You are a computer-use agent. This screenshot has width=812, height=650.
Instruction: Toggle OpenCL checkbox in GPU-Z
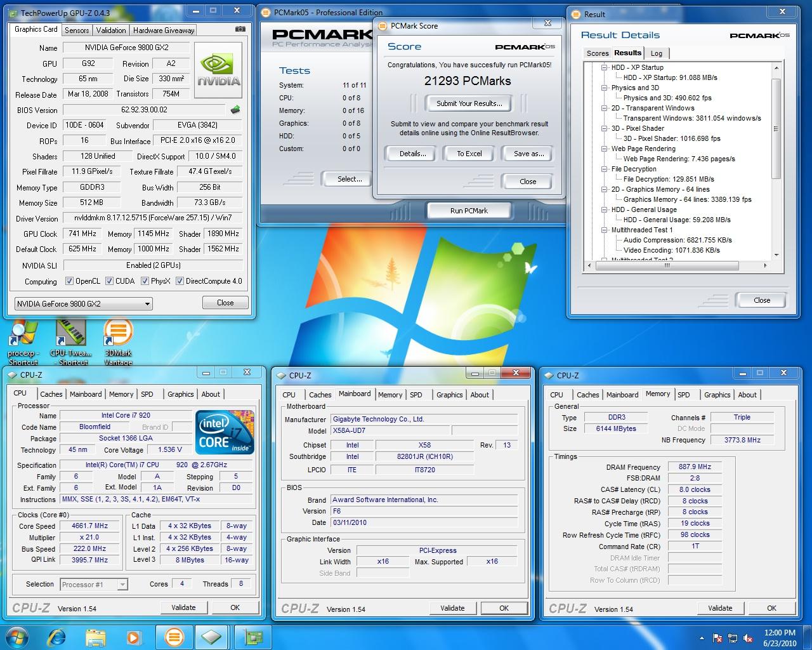tap(70, 281)
